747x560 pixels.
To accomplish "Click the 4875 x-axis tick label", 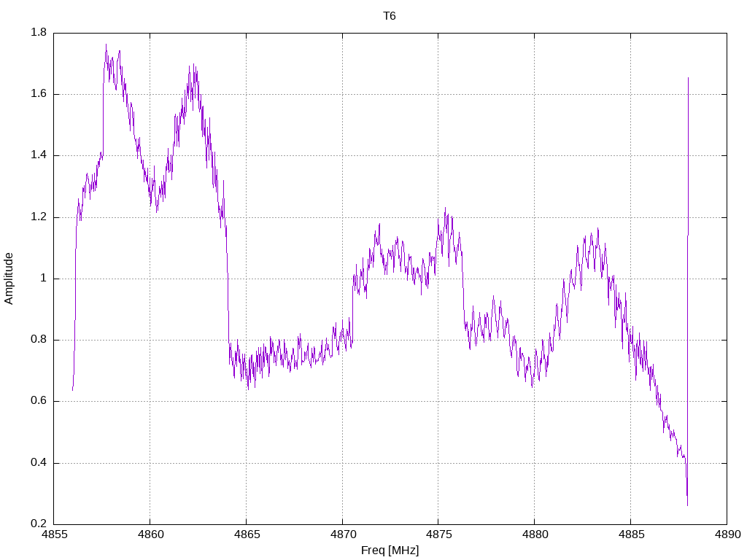I will point(438,534).
